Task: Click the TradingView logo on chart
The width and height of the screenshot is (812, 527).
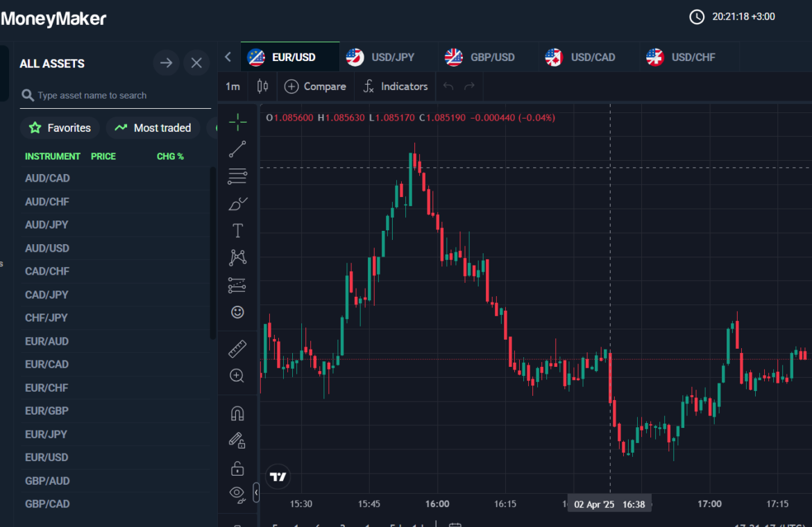Action: [x=278, y=477]
